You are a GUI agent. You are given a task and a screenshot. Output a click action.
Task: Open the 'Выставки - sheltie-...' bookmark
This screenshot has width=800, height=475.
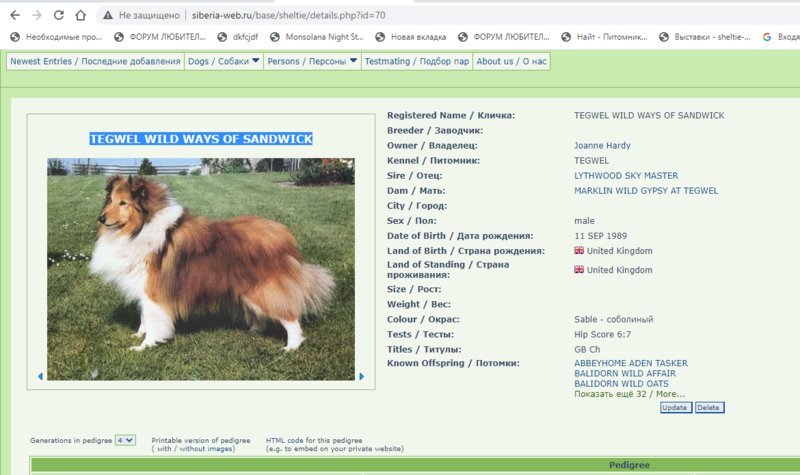(705, 37)
